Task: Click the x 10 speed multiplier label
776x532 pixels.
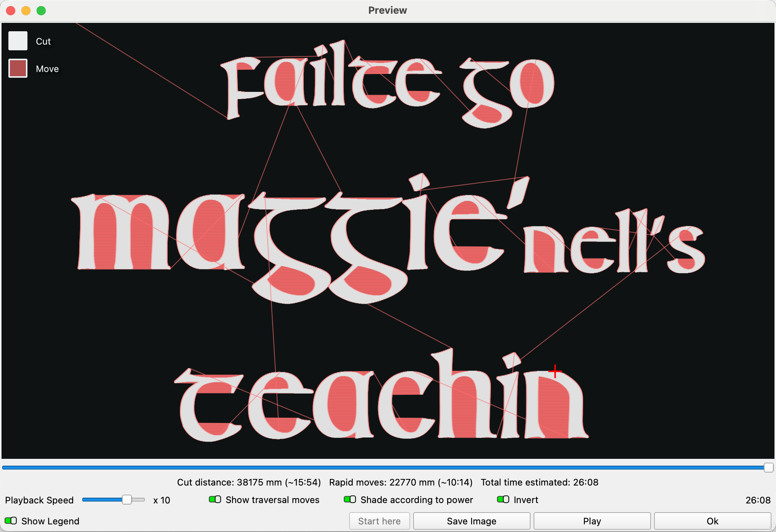Action: [x=162, y=500]
